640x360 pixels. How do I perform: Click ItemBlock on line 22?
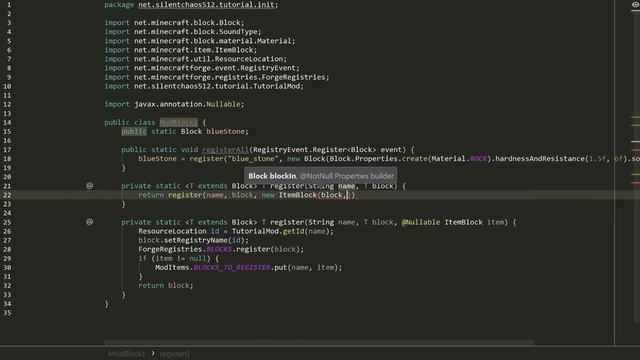click(298, 195)
